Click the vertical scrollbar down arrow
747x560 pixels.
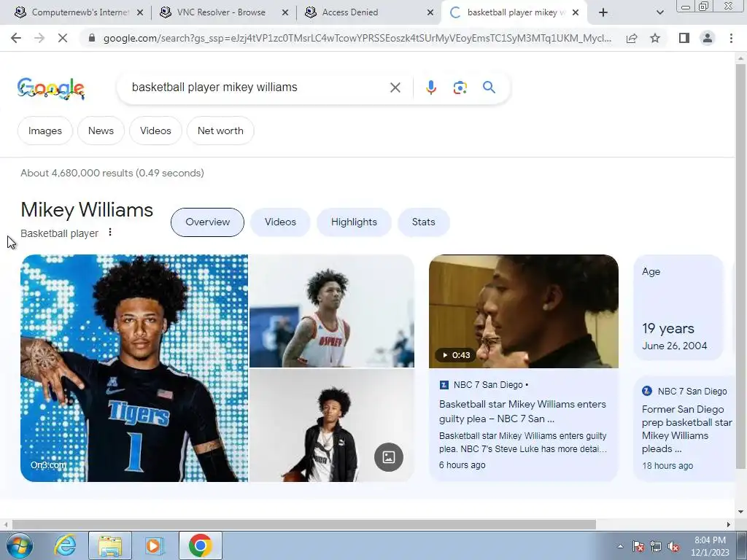(x=740, y=512)
